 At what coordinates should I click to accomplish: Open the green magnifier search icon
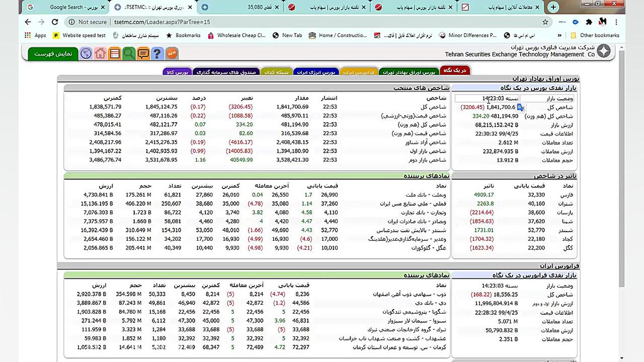pyautogui.click(x=129, y=53)
